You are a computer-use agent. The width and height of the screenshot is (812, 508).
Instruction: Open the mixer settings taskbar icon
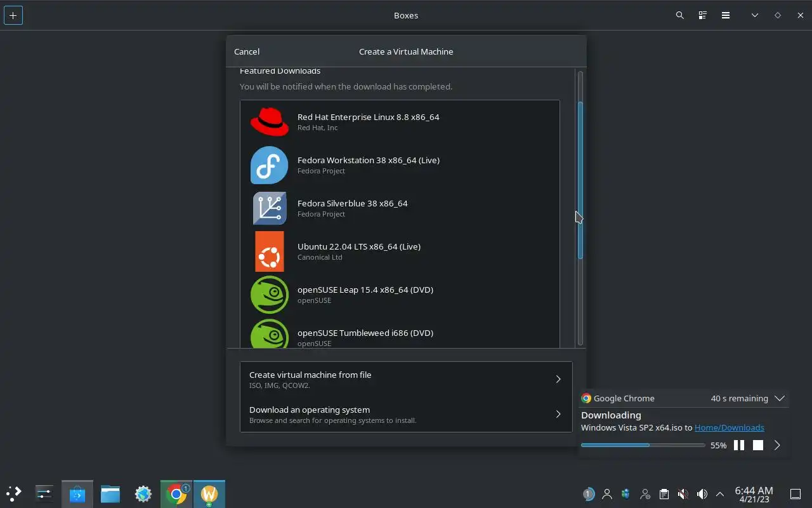44,493
